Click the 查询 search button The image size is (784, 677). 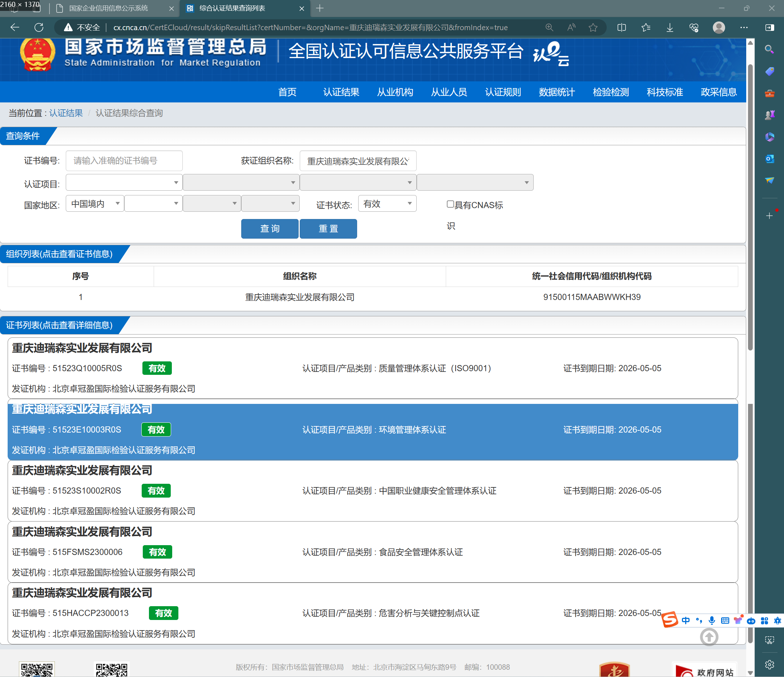[x=270, y=228]
